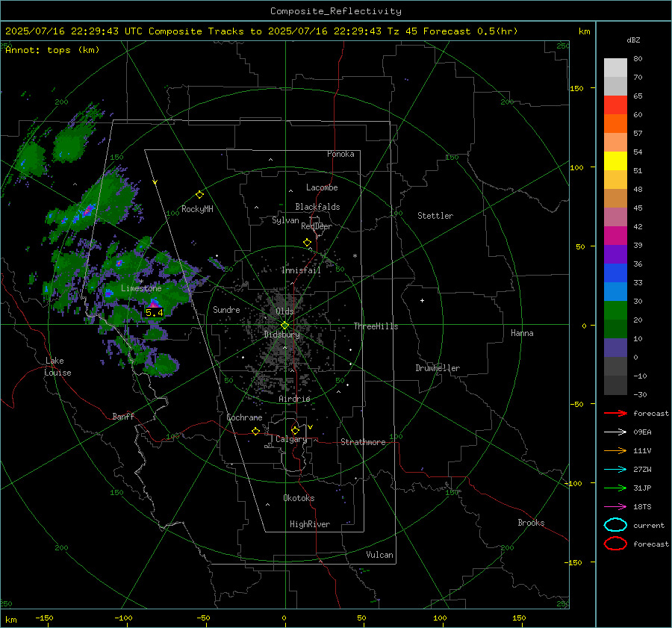Click the 5.4 storm top annotation
Image resolution: width=672 pixels, height=628 pixels.
155,312
